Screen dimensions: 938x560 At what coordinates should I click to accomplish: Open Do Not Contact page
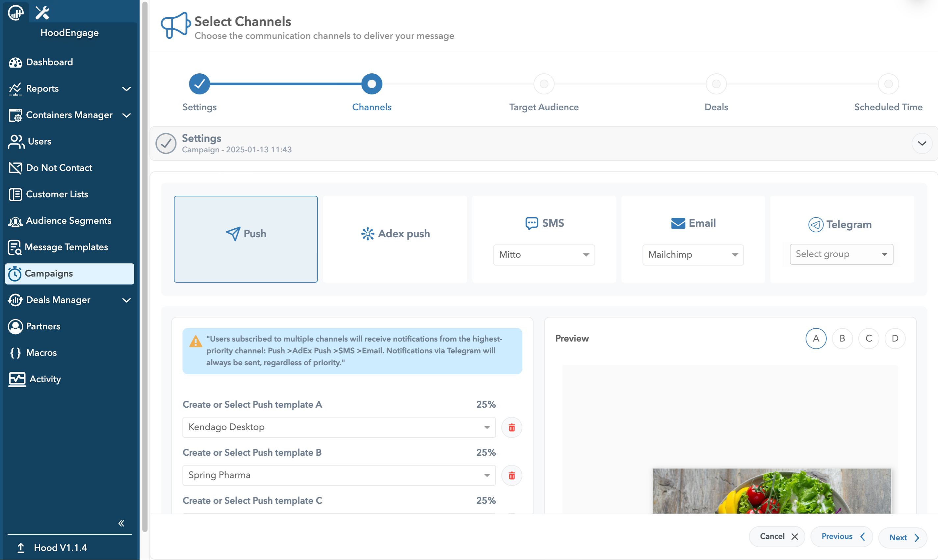tap(59, 167)
